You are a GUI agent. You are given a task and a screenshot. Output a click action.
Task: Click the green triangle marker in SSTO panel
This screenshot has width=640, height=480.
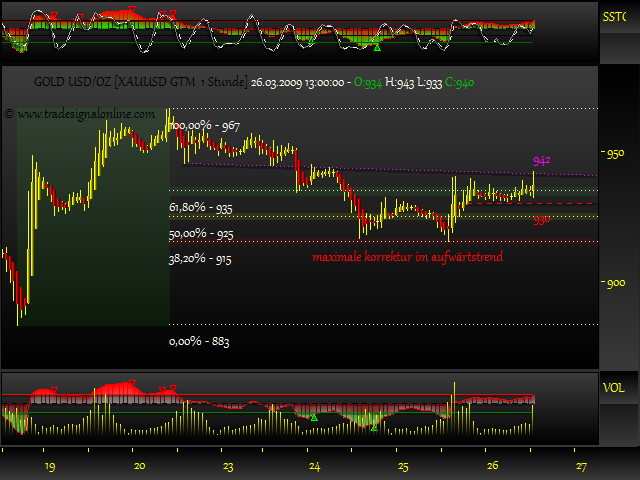pyautogui.click(x=377, y=46)
